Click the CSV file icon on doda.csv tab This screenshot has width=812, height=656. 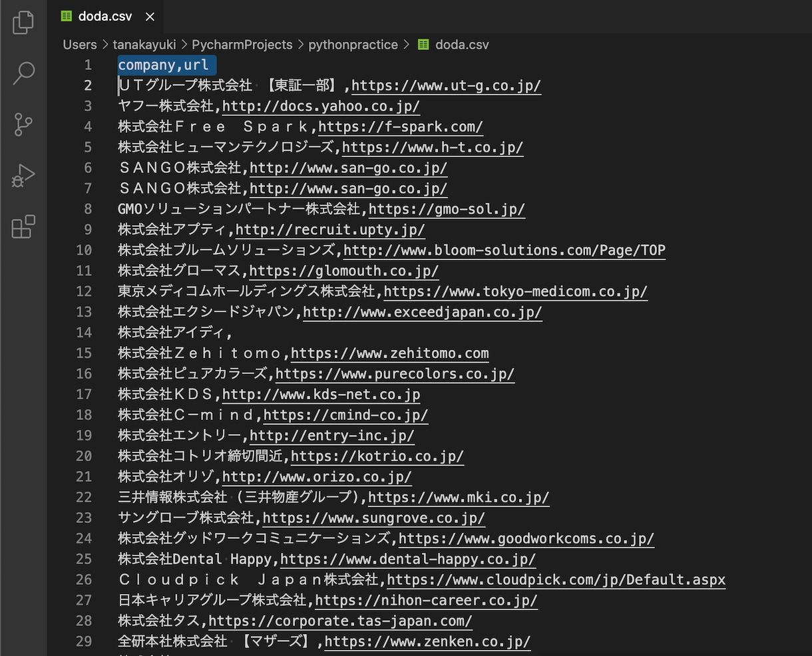tap(67, 16)
